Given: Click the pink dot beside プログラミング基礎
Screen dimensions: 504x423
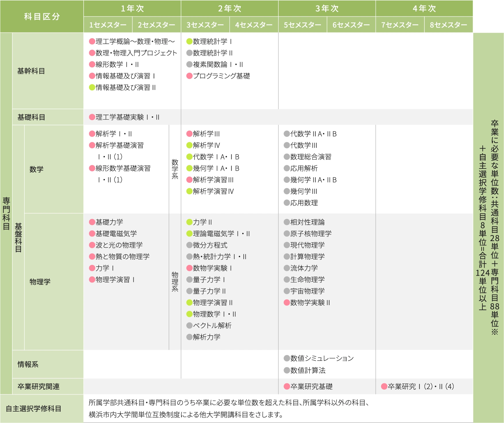Looking at the screenshot, I should click(x=189, y=76).
